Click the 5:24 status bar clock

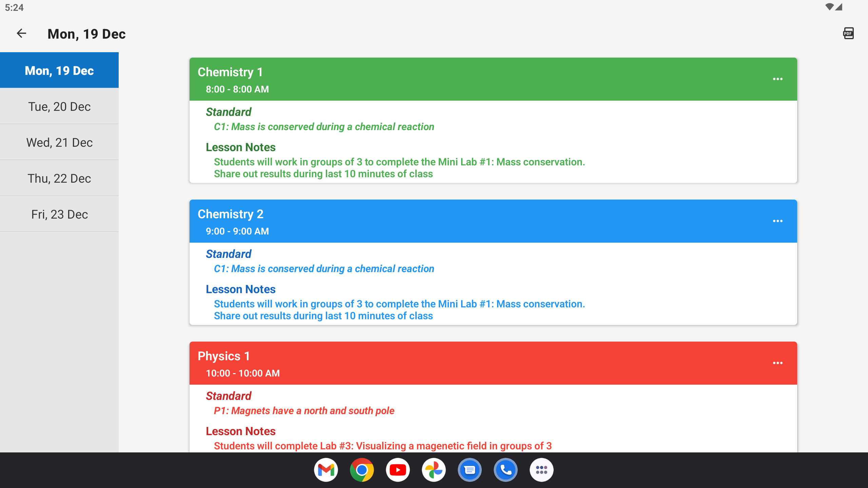pyautogui.click(x=14, y=7)
